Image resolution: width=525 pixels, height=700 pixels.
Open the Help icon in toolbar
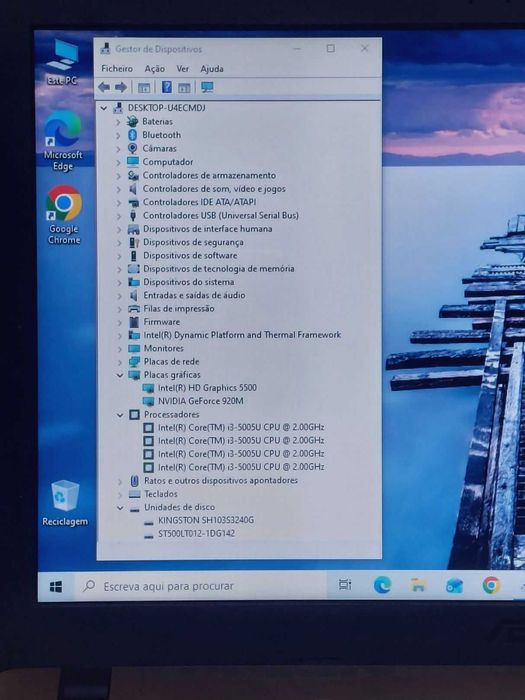pos(167,87)
